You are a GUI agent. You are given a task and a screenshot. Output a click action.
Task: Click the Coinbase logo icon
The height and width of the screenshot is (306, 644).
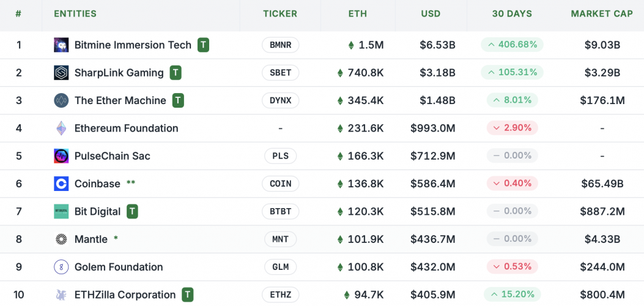61,184
